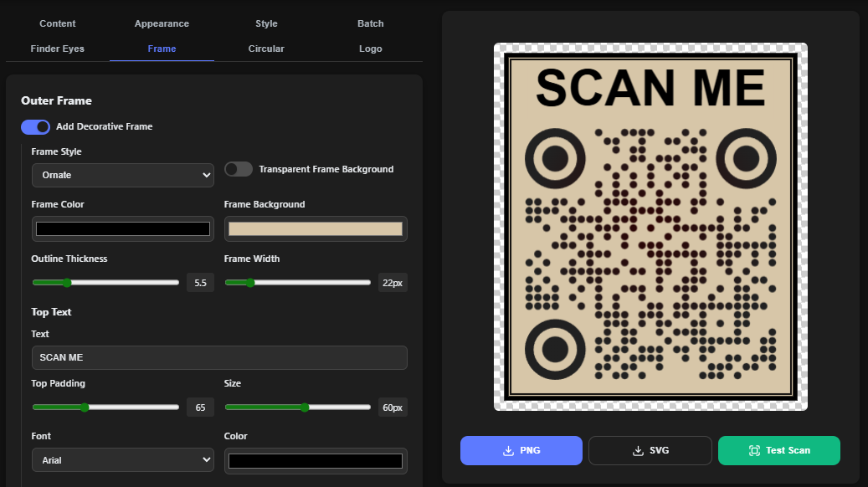Image resolution: width=868 pixels, height=487 pixels.
Task: Open the Circular tab
Action: pos(266,49)
